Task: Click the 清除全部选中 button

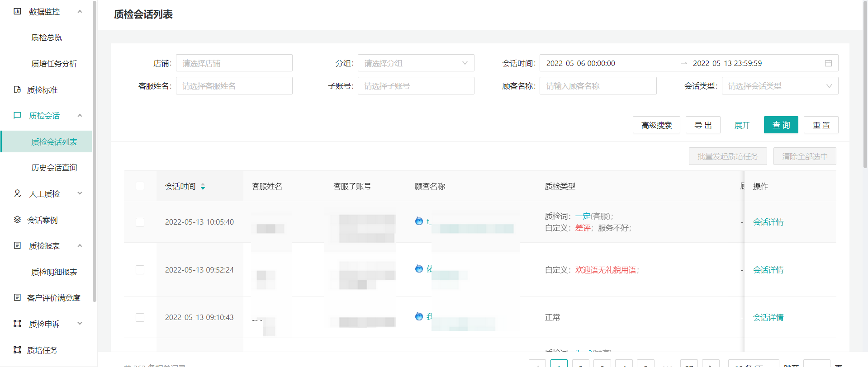Action: pyautogui.click(x=805, y=156)
